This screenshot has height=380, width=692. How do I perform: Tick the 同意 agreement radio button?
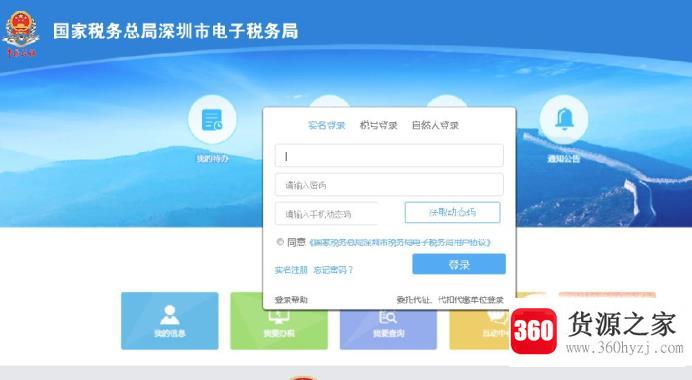[x=280, y=242]
